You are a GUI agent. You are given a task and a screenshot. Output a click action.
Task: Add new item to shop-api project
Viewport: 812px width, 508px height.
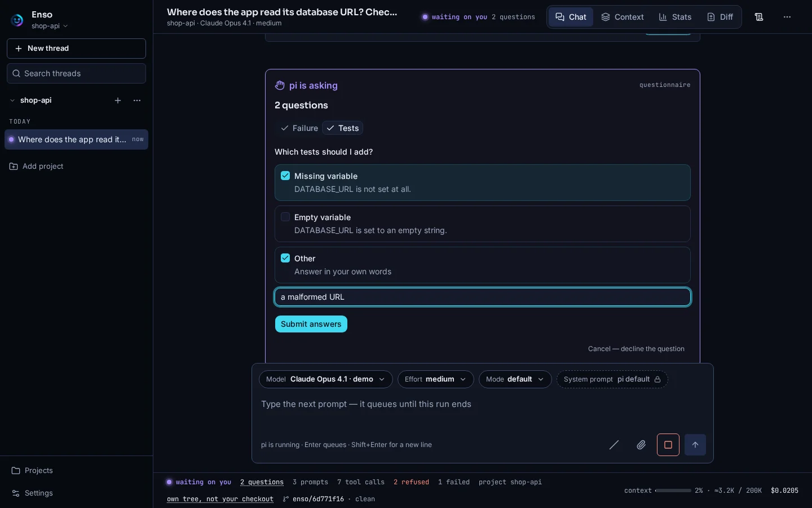[118, 100]
